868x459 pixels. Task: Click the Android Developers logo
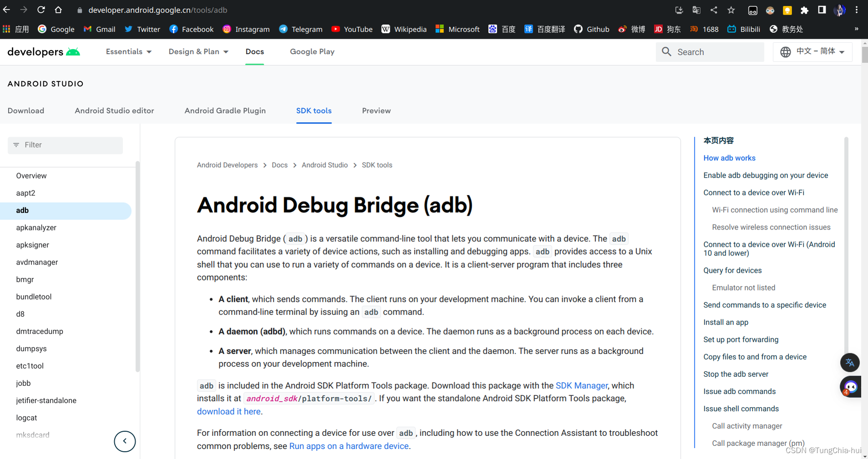(x=44, y=51)
